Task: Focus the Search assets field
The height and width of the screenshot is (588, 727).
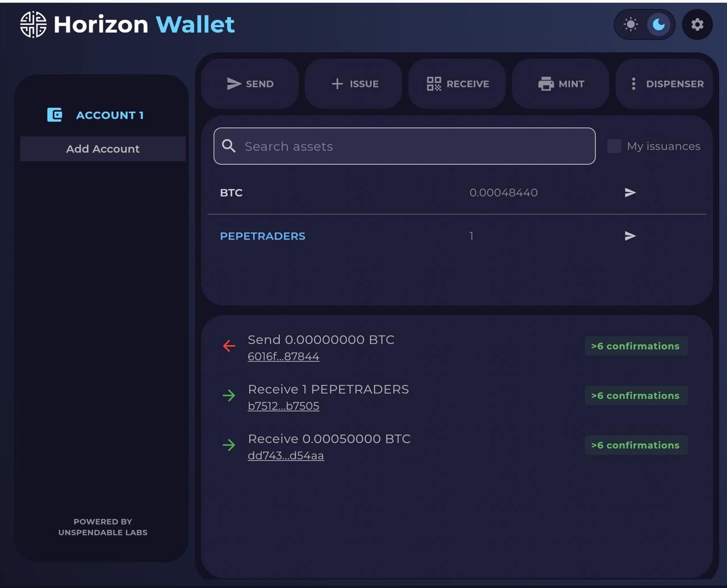Action: point(404,146)
